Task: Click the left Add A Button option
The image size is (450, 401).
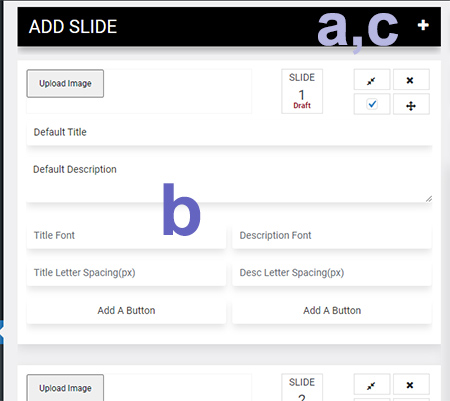Action: pos(126,311)
